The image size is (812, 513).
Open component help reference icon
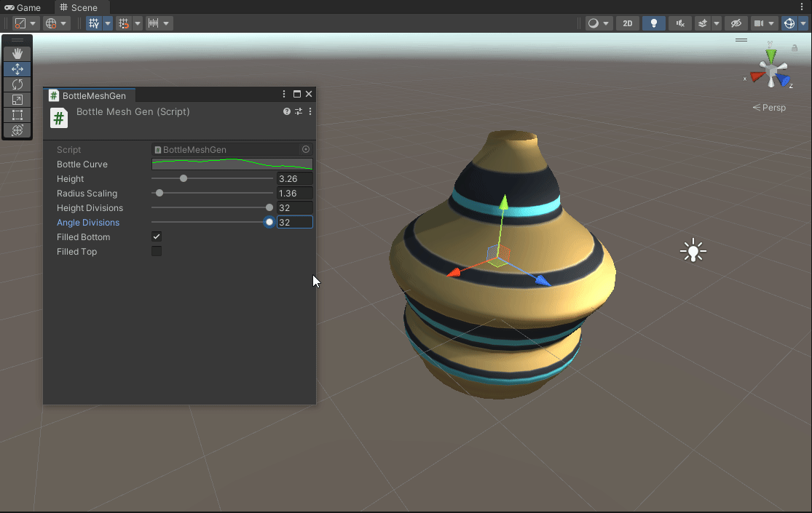[x=286, y=111]
